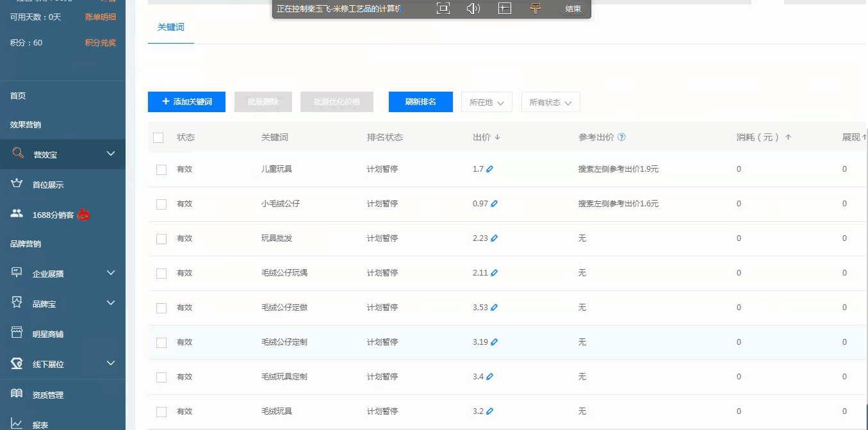
Task: Click 结束 to end remote control
Action: (573, 9)
